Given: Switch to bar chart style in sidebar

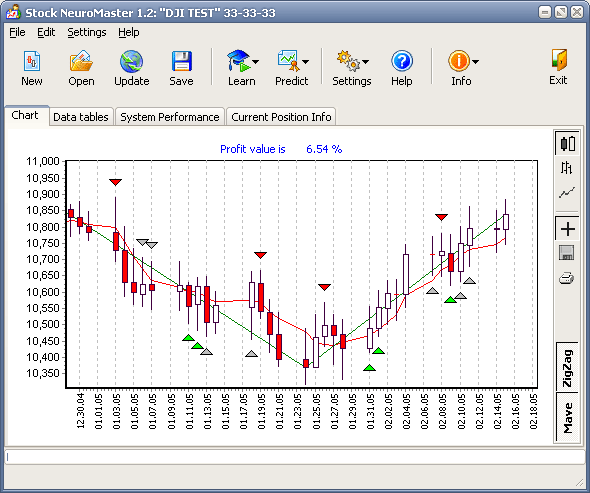Looking at the screenshot, I should pyautogui.click(x=566, y=168).
